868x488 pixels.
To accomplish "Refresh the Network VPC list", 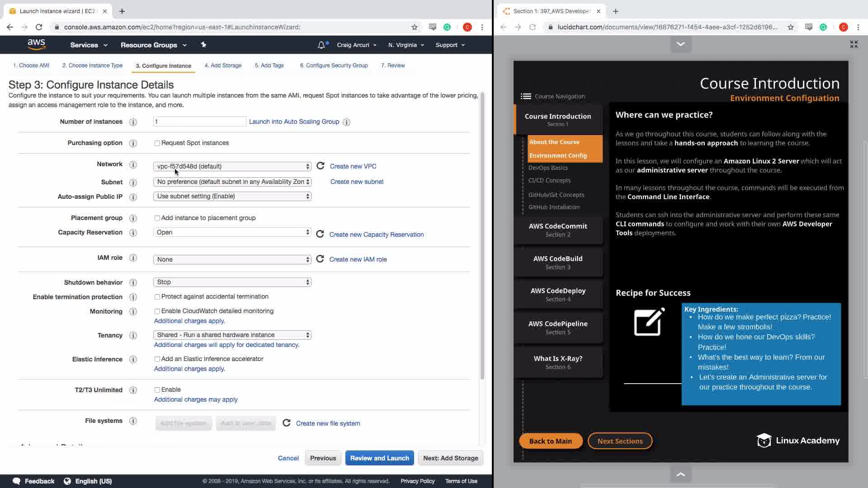I will click(321, 166).
